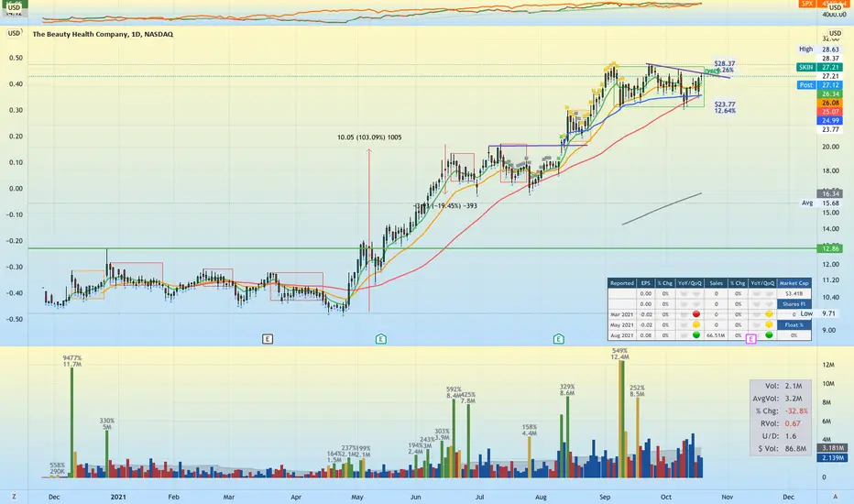Click 2021 on the time axis

tap(118, 497)
